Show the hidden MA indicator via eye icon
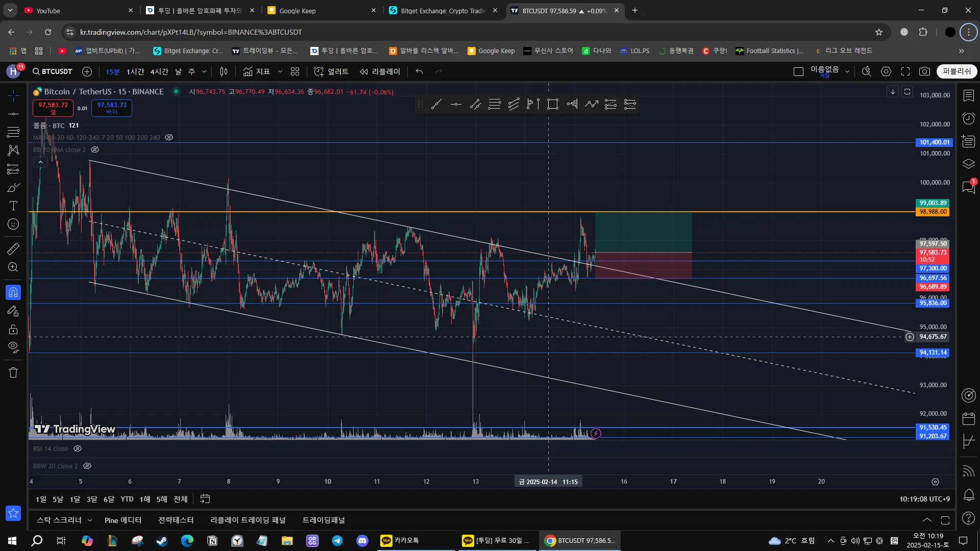Screen dimensions: 980x551 click(169, 138)
